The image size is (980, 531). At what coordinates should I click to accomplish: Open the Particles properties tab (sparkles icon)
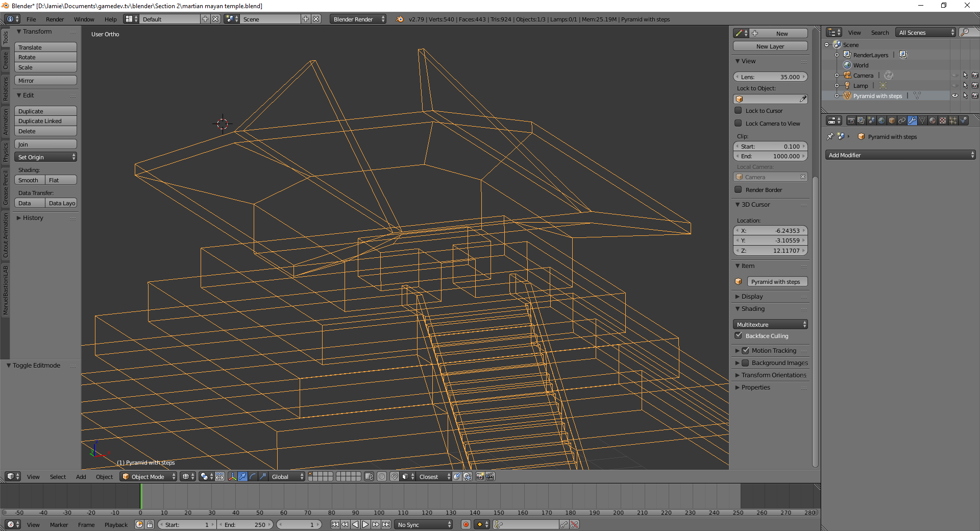(x=953, y=120)
